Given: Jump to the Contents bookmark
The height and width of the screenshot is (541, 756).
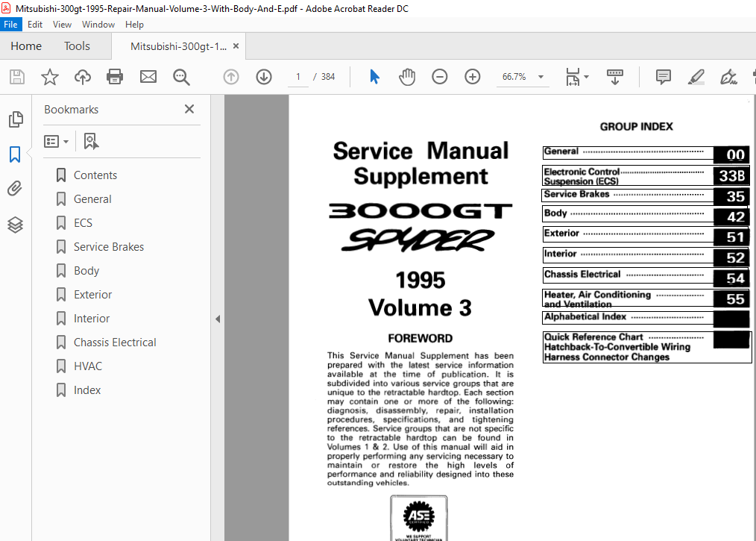Looking at the screenshot, I should (x=95, y=175).
